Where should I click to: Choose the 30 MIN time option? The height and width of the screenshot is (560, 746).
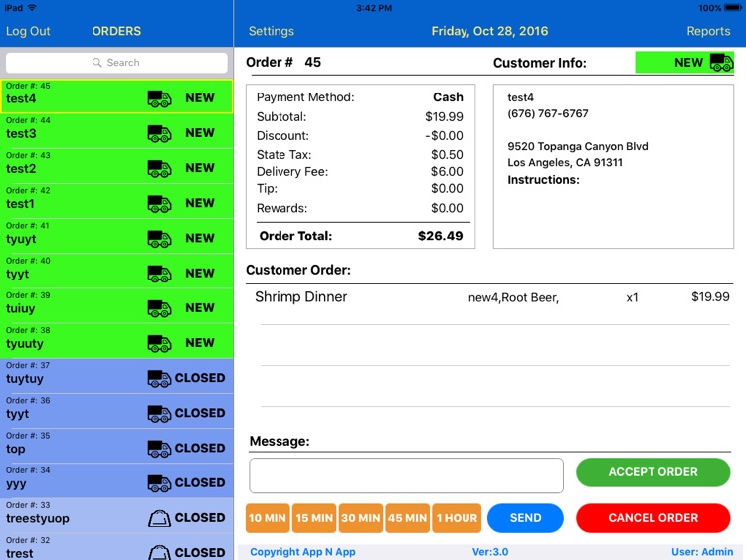[361, 518]
